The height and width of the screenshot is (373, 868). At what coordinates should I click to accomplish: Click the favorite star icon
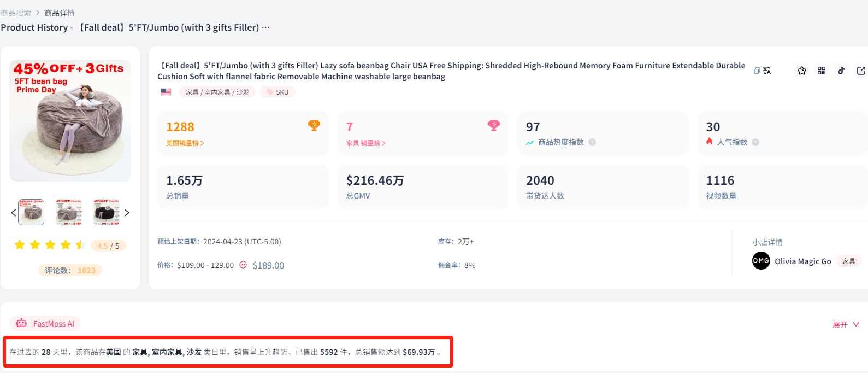(801, 71)
